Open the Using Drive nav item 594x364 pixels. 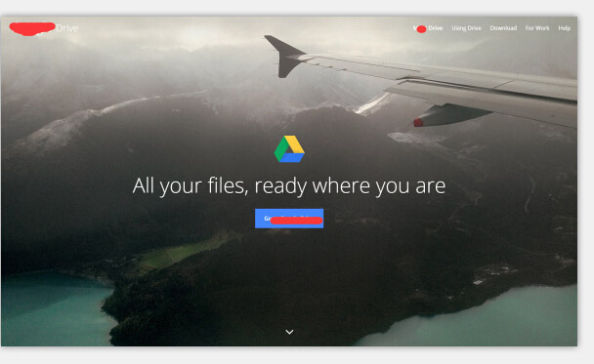pyautogui.click(x=466, y=28)
